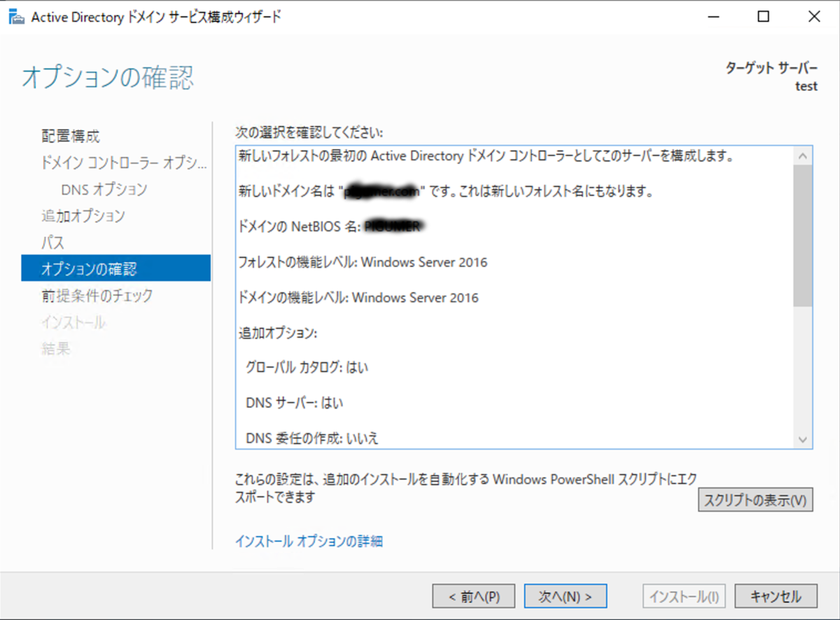
Task: Go back using the 前へ button
Action: point(473,595)
